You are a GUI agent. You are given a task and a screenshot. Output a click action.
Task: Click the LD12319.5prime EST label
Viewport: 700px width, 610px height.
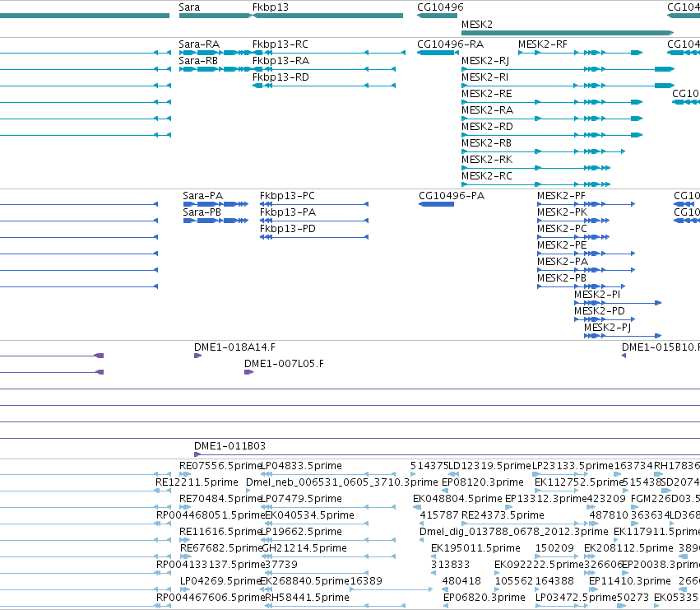[489, 466]
